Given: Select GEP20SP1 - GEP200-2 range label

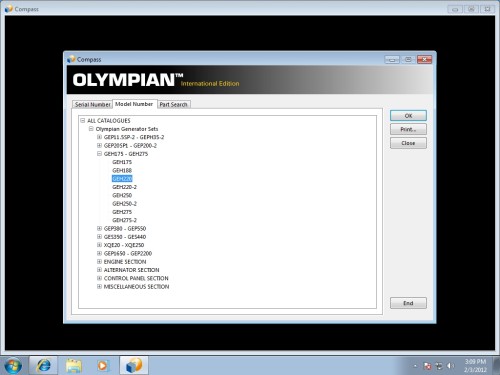Looking at the screenshot, I should pyautogui.click(x=130, y=146).
